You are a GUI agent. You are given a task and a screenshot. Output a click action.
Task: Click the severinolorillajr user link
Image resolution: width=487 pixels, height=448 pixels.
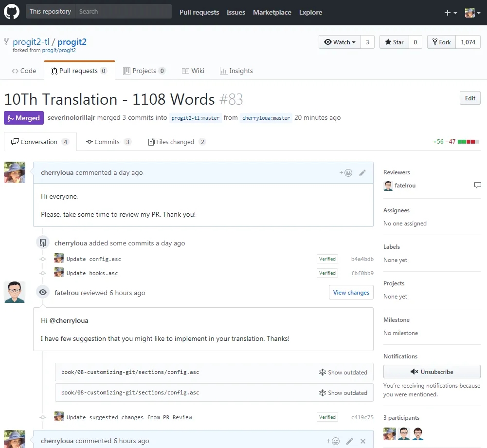coord(72,117)
